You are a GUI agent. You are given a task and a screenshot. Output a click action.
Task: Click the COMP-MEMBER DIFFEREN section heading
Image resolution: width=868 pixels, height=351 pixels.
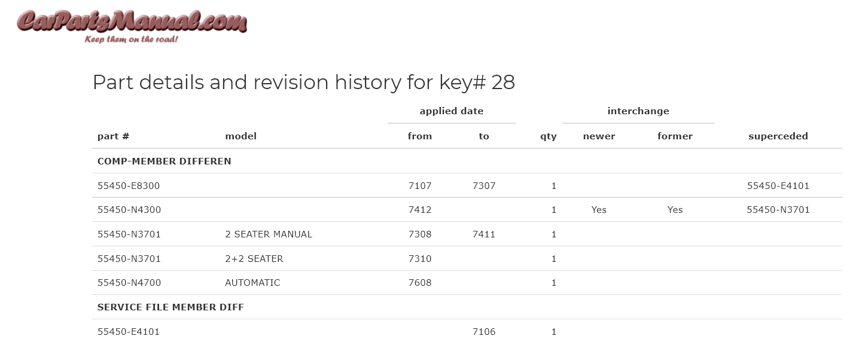coord(165,161)
